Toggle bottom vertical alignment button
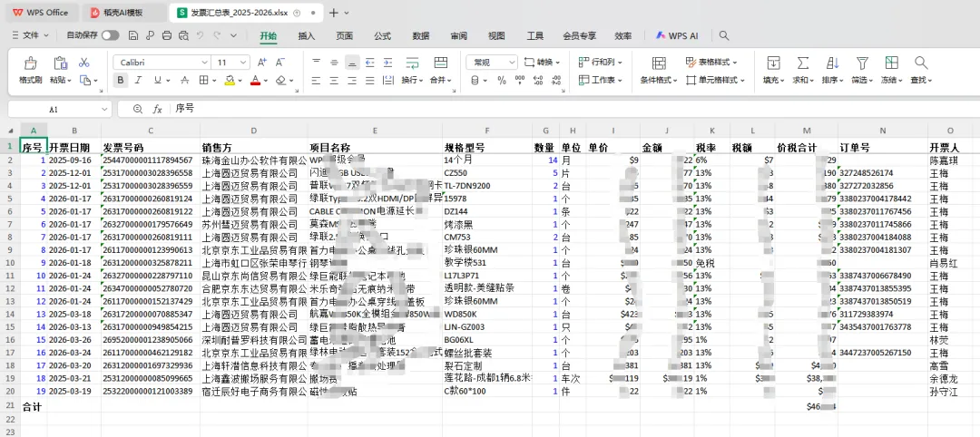This screenshot has width=980, height=437. pos(352,63)
